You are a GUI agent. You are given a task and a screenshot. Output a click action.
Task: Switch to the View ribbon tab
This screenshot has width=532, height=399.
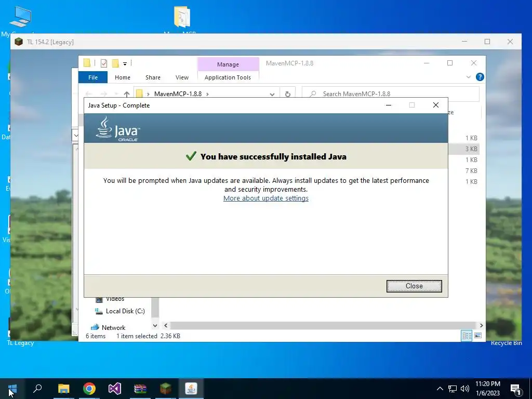182,77
